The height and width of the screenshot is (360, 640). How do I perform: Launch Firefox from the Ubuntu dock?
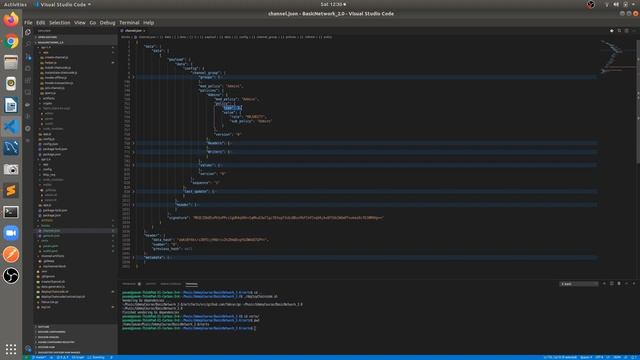(11, 20)
